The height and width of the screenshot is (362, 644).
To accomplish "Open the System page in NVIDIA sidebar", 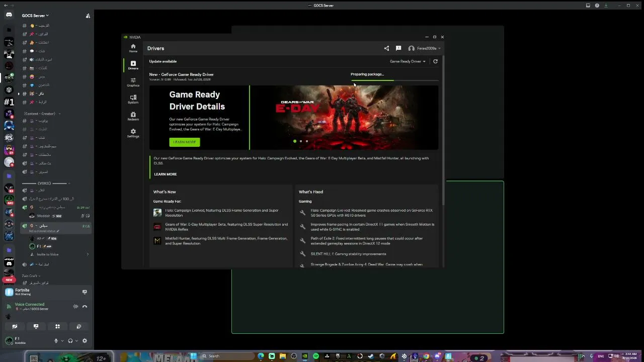I will (133, 100).
